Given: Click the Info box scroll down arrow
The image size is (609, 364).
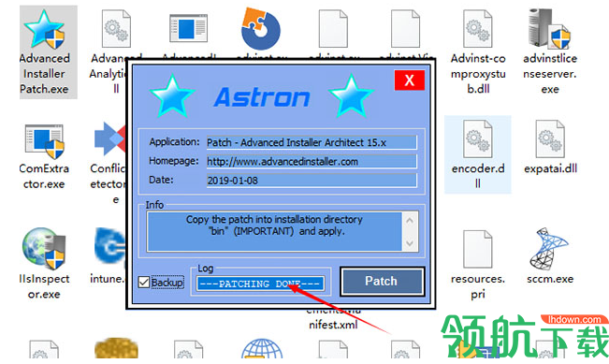Looking at the screenshot, I should [410, 243].
